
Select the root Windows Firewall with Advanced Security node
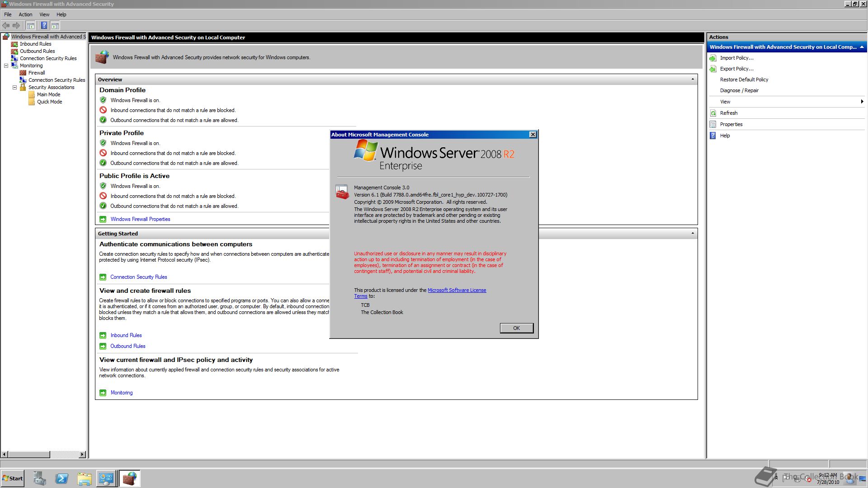tap(48, 37)
